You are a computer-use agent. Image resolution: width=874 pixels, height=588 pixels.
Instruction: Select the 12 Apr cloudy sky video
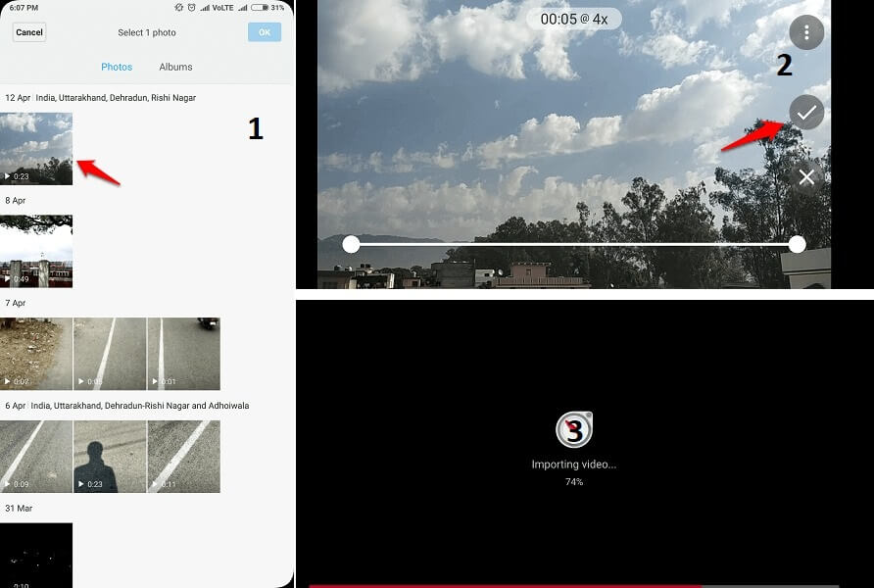coord(36,149)
